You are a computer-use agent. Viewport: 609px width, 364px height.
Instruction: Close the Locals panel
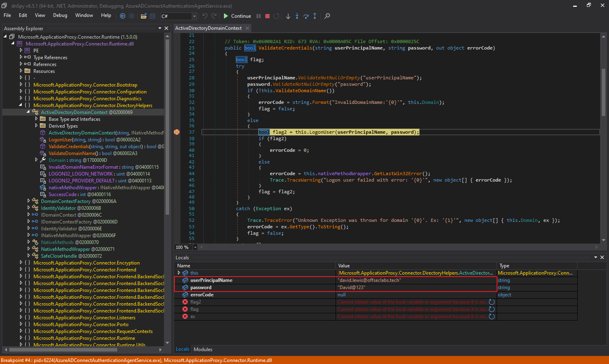[x=602, y=257]
